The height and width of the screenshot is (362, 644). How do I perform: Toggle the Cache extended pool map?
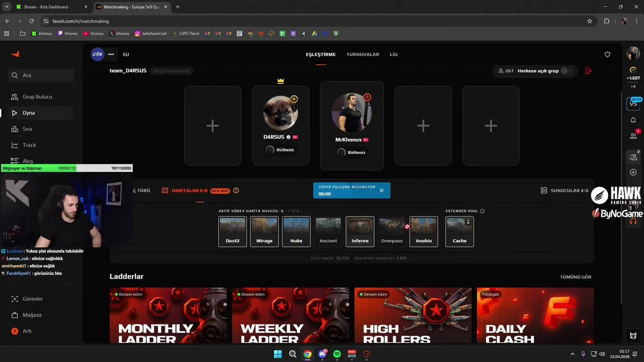pos(459,231)
